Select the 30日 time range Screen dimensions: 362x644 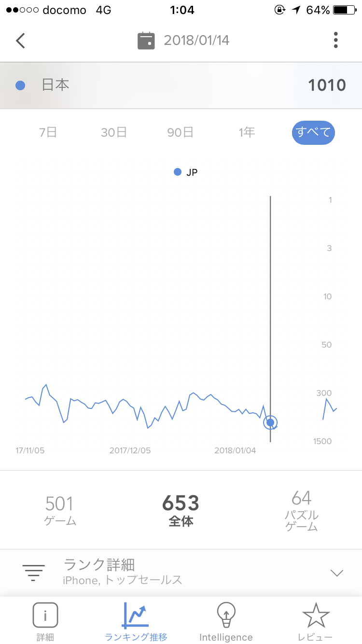point(114,132)
